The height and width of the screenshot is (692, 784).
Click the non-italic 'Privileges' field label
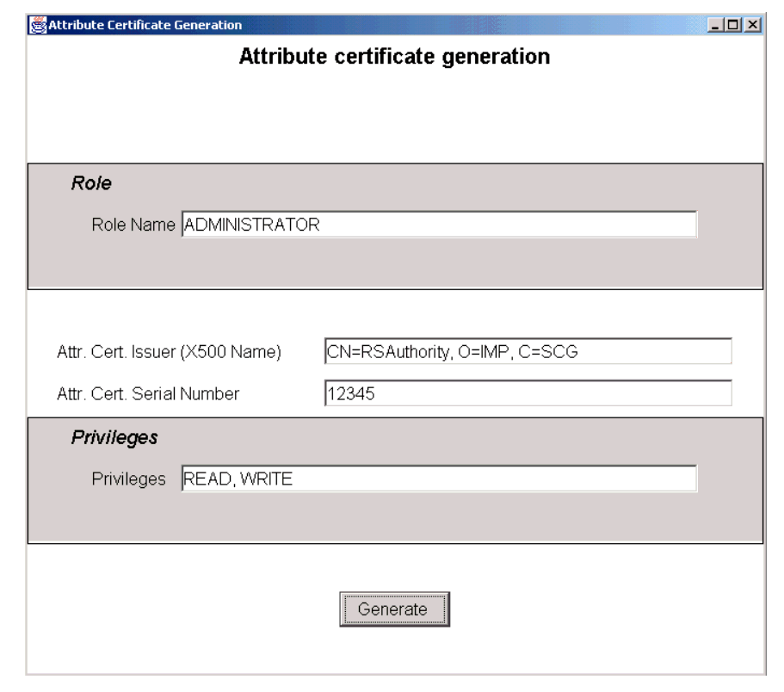point(128,479)
